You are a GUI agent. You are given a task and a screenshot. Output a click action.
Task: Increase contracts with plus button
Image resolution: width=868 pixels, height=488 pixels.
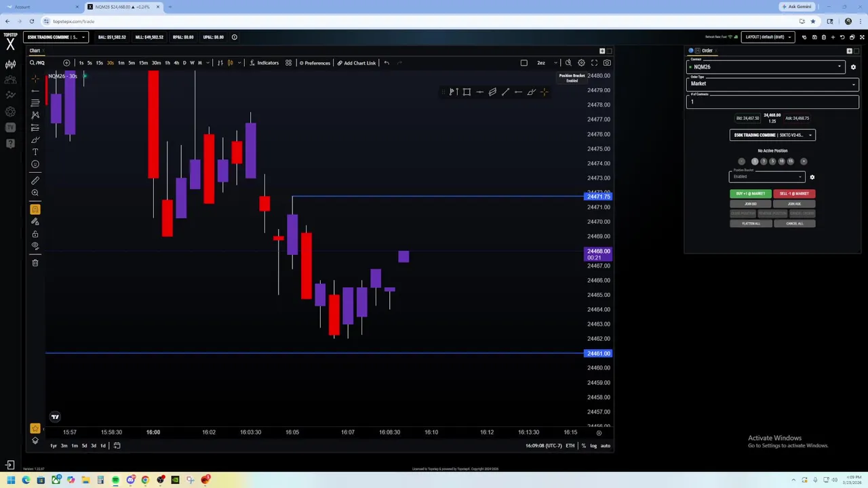click(804, 161)
